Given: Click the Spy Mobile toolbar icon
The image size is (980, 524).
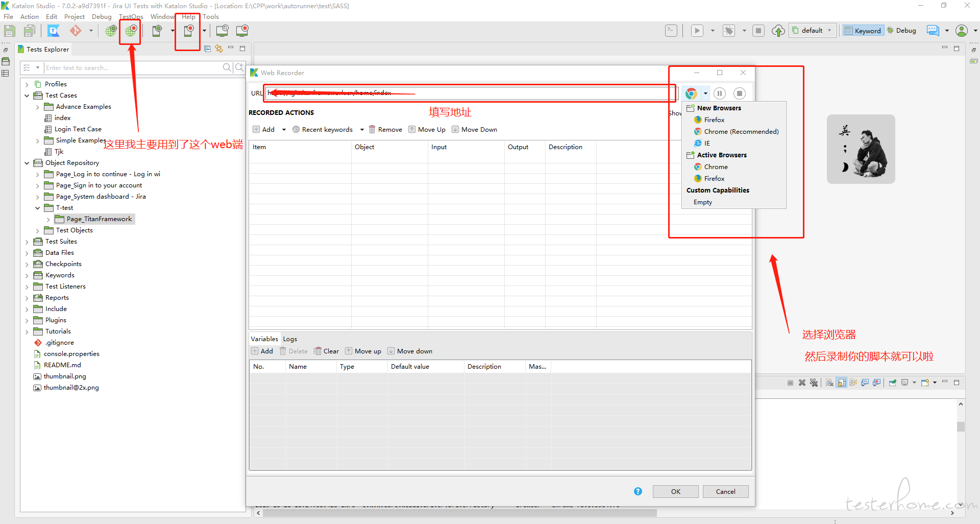Looking at the screenshot, I should (x=157, y=31).
